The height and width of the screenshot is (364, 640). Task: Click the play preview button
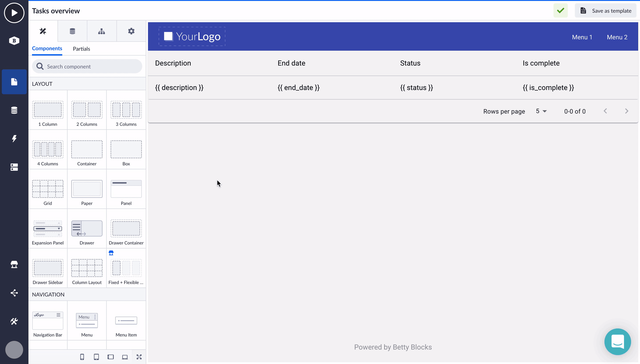pos(14,12)
